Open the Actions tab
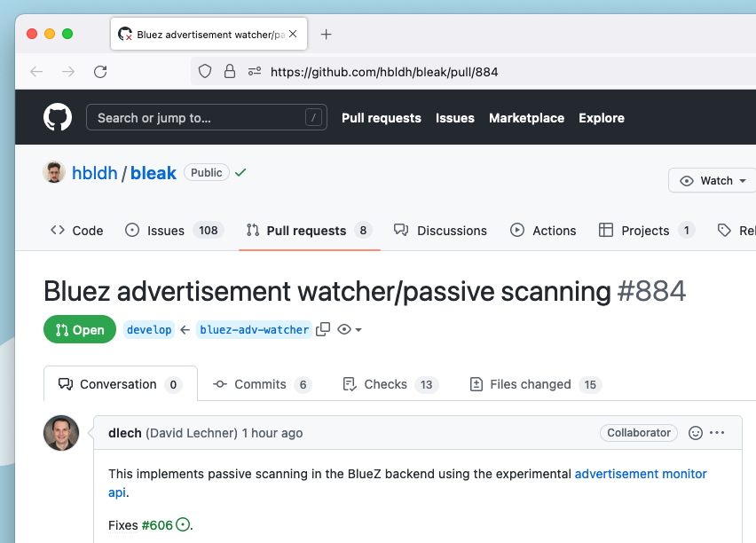Screen dimensions: 756x543 click(x=543, y=231)
